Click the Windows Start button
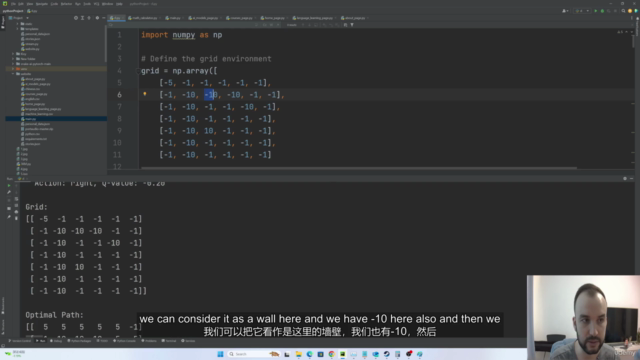Viewport: 640px width, 360px height. click(x=220, y=354)
